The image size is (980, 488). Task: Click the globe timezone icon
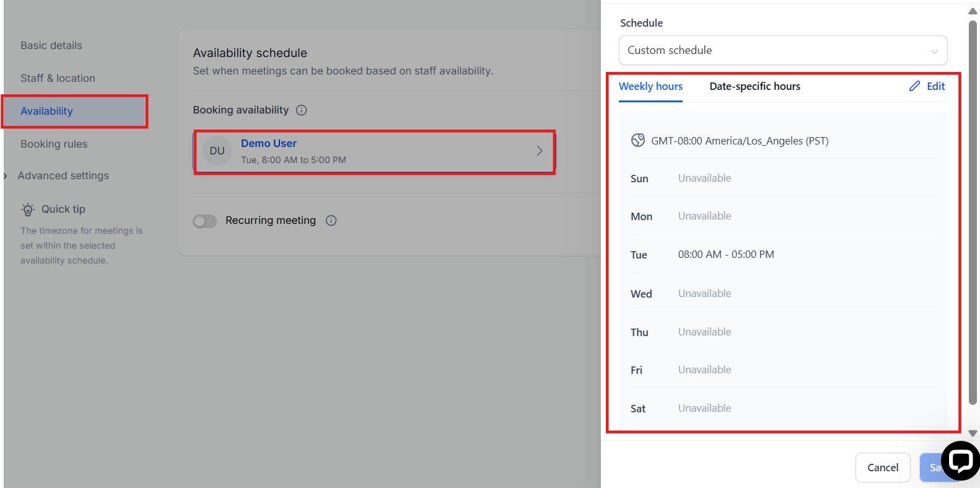(x=638, y=141)
